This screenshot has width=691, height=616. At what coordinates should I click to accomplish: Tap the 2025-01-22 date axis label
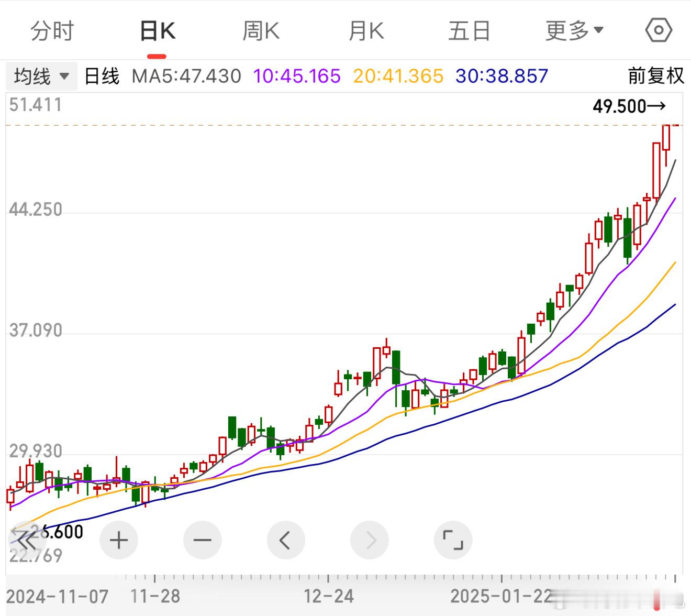click(501, 596)
